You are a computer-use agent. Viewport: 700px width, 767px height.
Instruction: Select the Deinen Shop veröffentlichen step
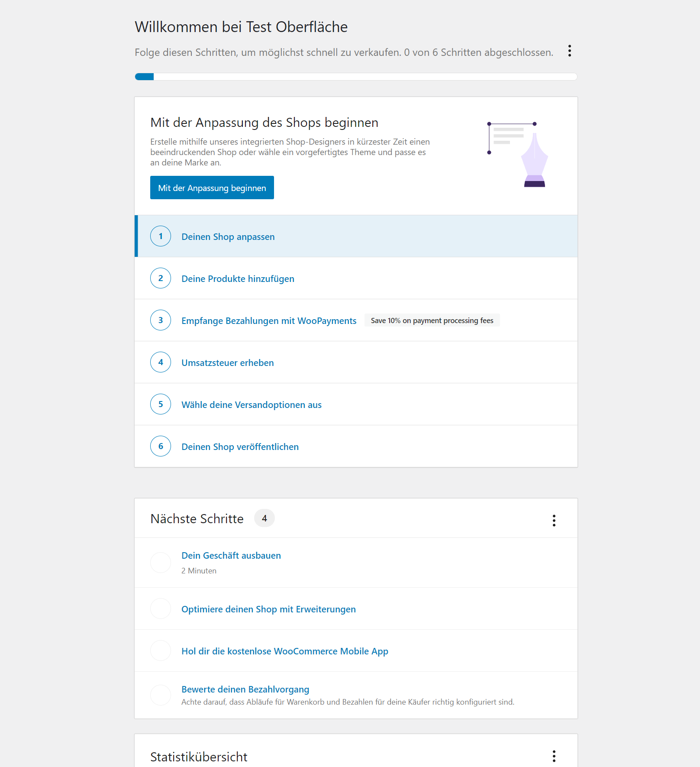pyautogui.click(x=240, y=447)
